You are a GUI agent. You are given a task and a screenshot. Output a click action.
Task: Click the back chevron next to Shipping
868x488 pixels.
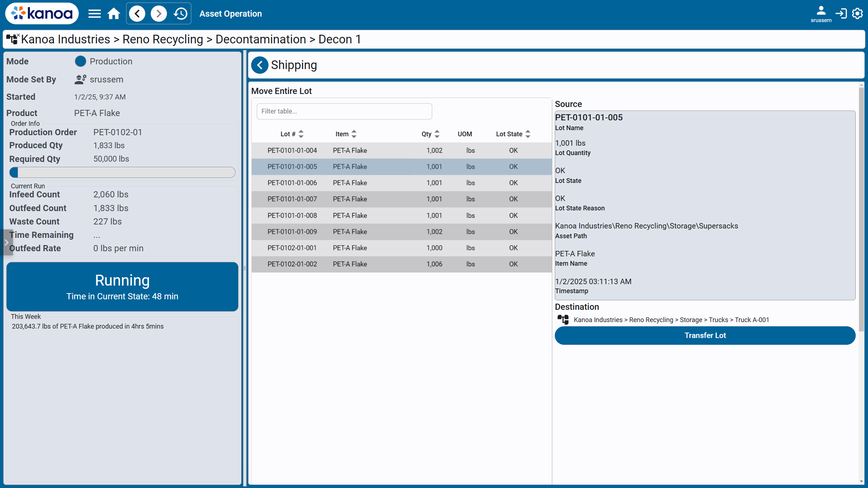pyautogui.click(x=260, y=65)
